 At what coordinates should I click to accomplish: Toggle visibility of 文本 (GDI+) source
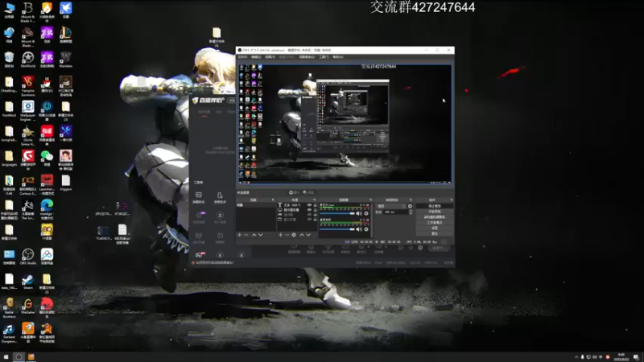coord(309,205)
